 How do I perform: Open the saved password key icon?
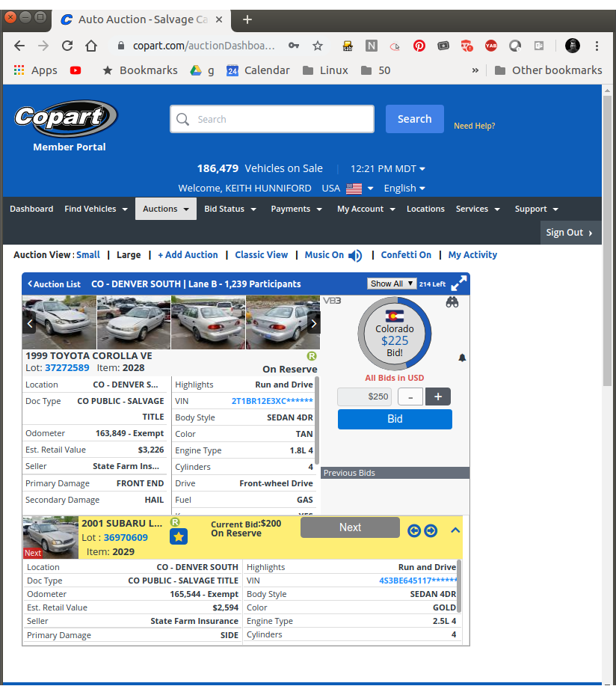(294, 46)
